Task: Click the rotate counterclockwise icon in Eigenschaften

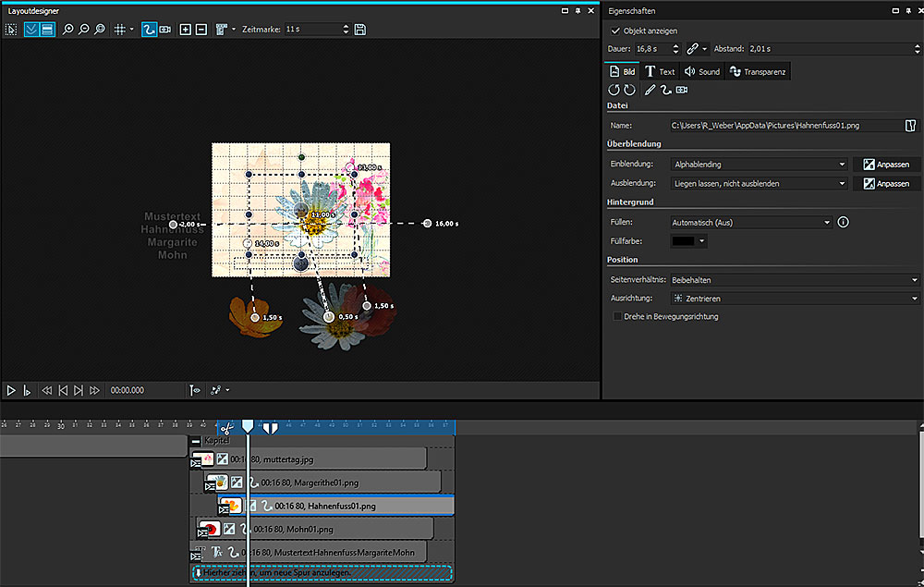Action: click(614, 90)
